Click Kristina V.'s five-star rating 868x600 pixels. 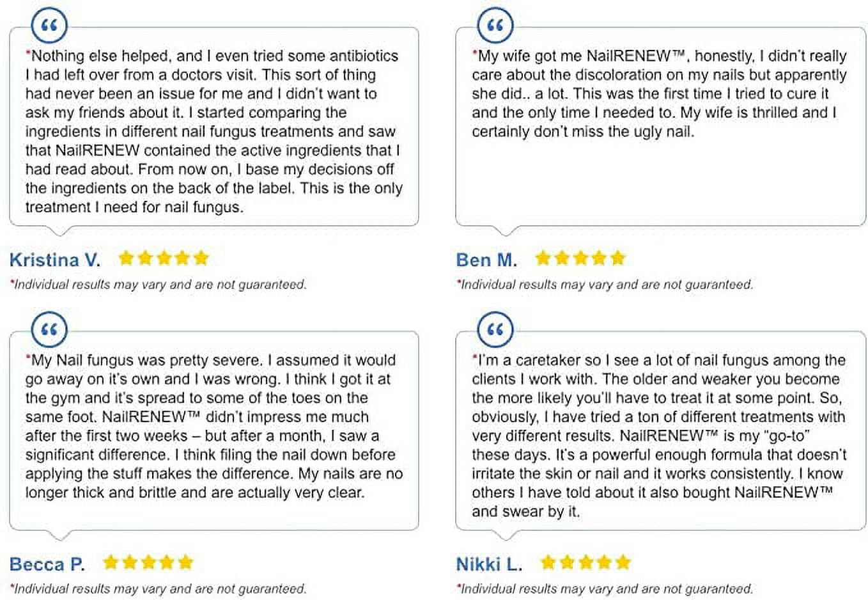click(164, 258)
